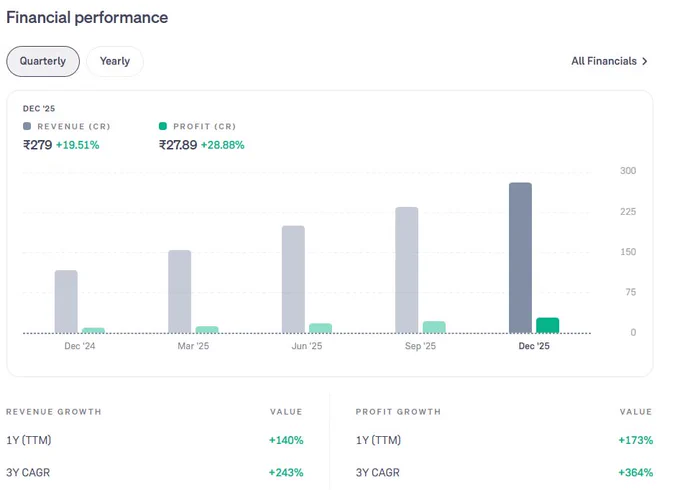Image resolution: width=680 pixels, height=490 pixels.
Task: Click the DEC '25 period label above legend
Action: tap(39, 108)
